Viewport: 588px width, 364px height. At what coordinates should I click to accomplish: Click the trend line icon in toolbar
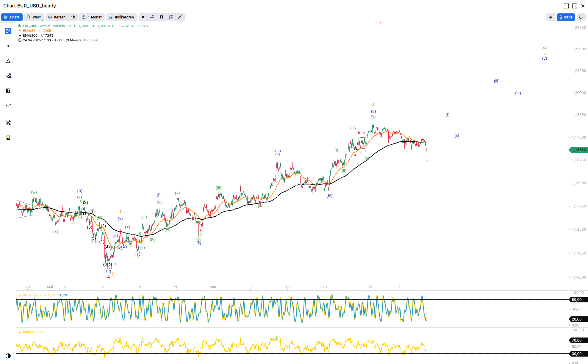point(180,17)
